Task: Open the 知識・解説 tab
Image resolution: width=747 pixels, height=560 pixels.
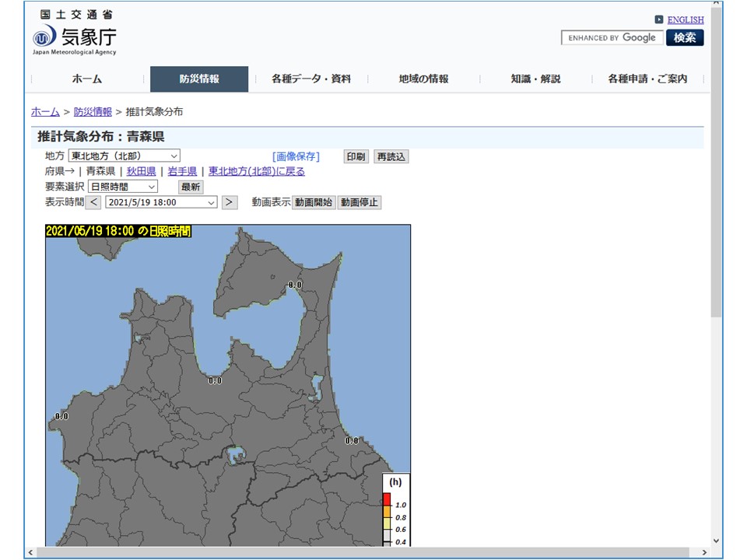Action: [x=535, y=79]
